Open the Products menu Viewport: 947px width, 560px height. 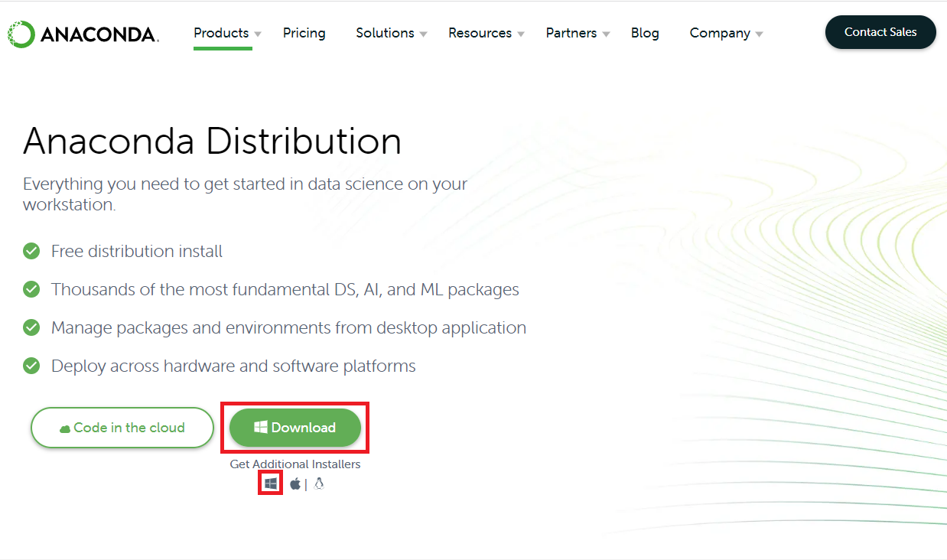221,33
